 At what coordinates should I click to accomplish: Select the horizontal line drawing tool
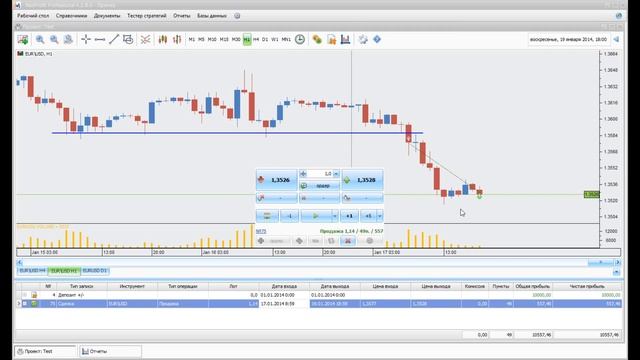tap(100, 39)
